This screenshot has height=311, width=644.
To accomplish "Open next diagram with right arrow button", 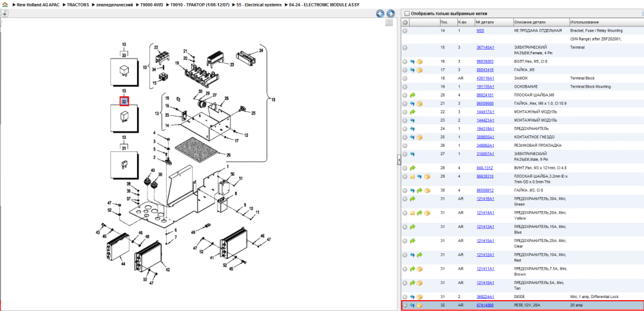I will pos(391,14).
